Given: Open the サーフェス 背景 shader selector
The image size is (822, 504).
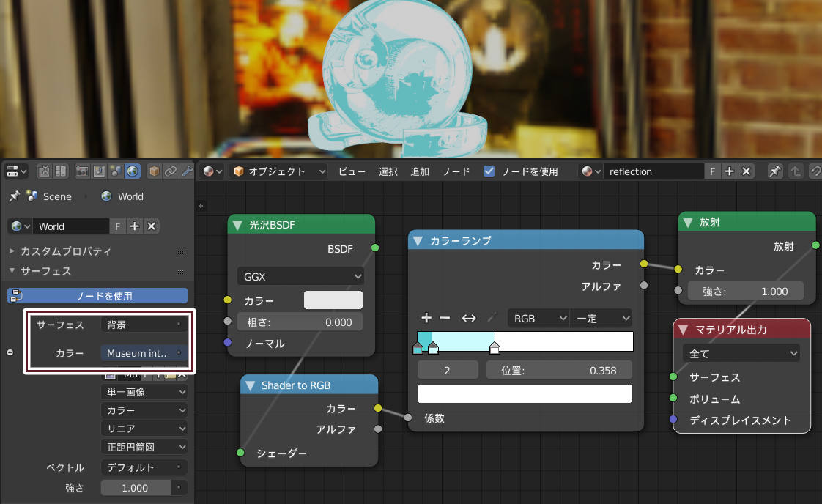Looking at the screenshot, I should [x=144, y=325].
